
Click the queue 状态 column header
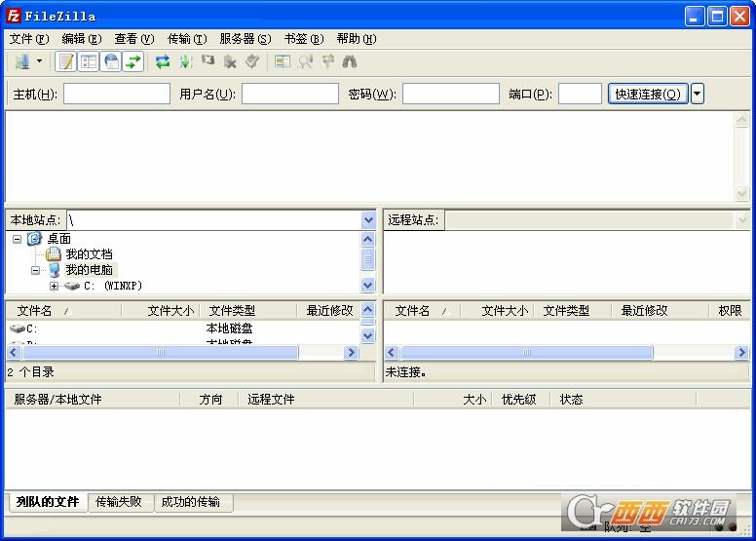pyautogui.click(x=623, y=400)
